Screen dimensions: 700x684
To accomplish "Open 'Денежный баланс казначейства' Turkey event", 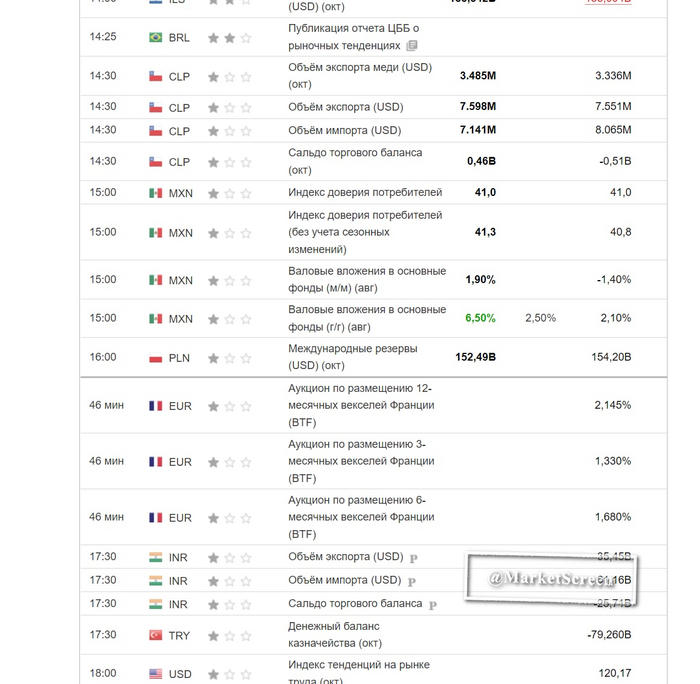I will pyautogui.click(x=334, y=627).
